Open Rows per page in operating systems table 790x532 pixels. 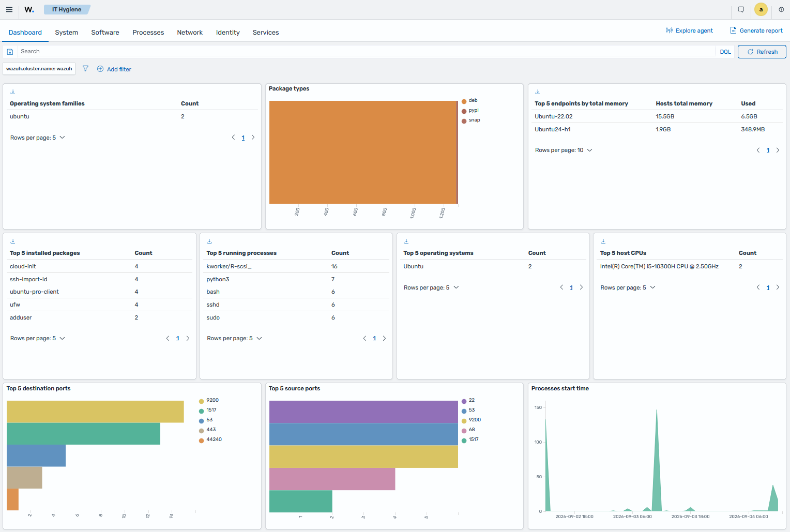(431, 287)
